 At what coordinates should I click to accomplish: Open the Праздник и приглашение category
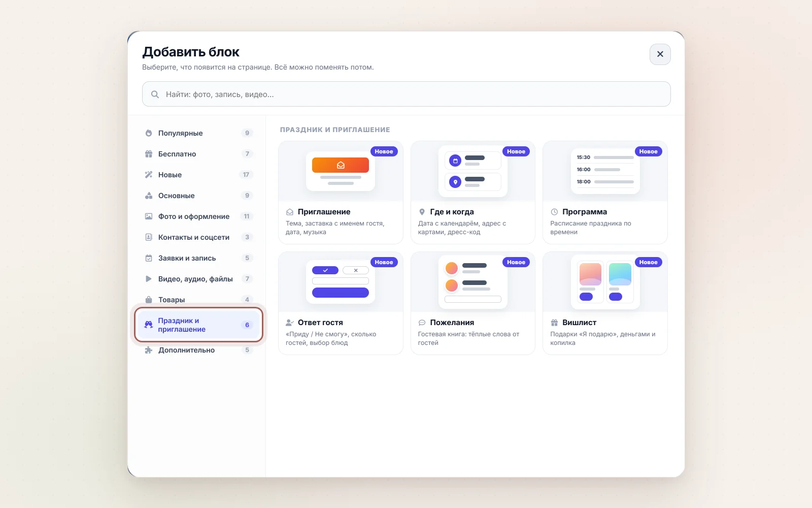198,325
